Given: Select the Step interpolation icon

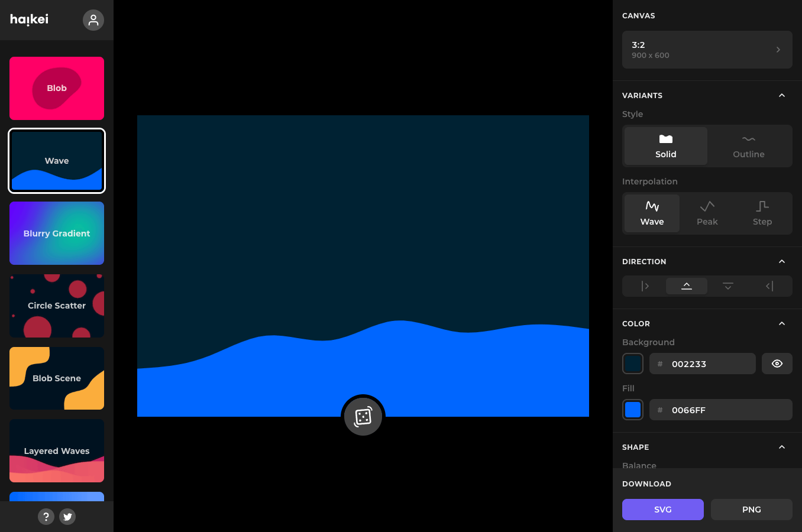Looking at the screenshot, I should click(x=762, y=213).
